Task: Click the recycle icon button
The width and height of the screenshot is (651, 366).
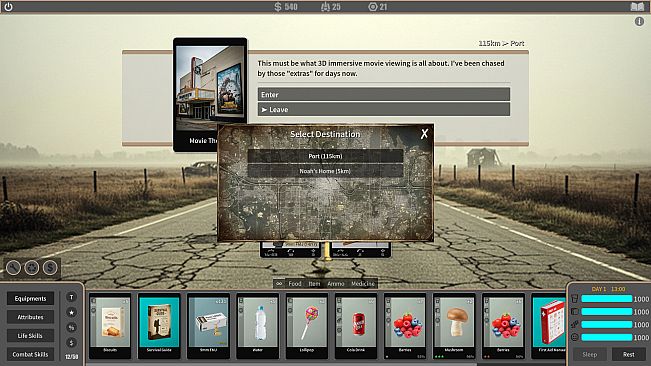Action: point(32,268)
